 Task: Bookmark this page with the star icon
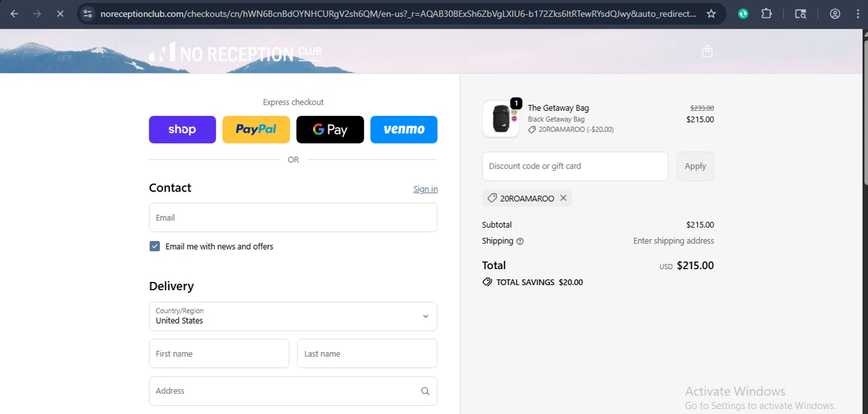711,14
